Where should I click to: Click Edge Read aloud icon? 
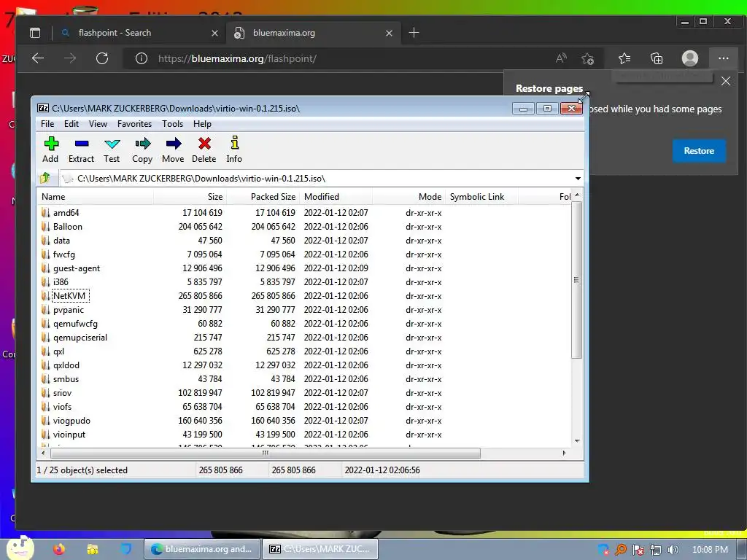[561, 58]
